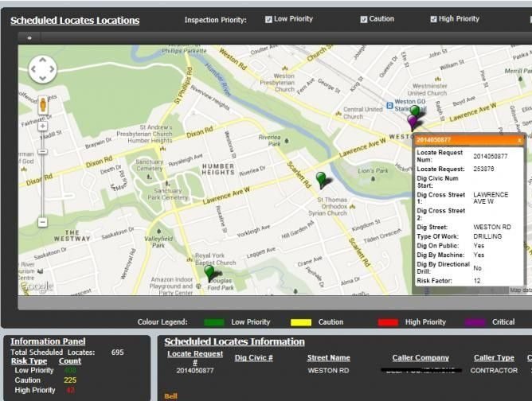Viewport: 532px width, 401px height.
Task: Click the red High Priority legend swatch
Action: (388, 322)
